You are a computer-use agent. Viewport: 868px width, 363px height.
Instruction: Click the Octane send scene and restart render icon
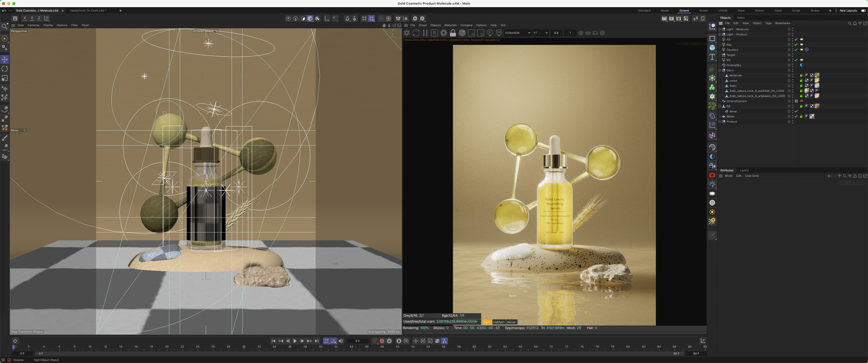point(407,33)
